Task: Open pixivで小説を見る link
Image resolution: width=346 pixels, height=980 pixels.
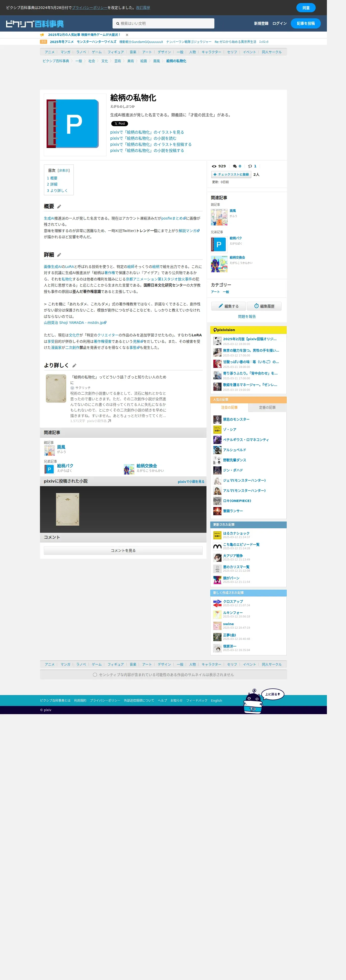Action: click(x=191, y=482)
